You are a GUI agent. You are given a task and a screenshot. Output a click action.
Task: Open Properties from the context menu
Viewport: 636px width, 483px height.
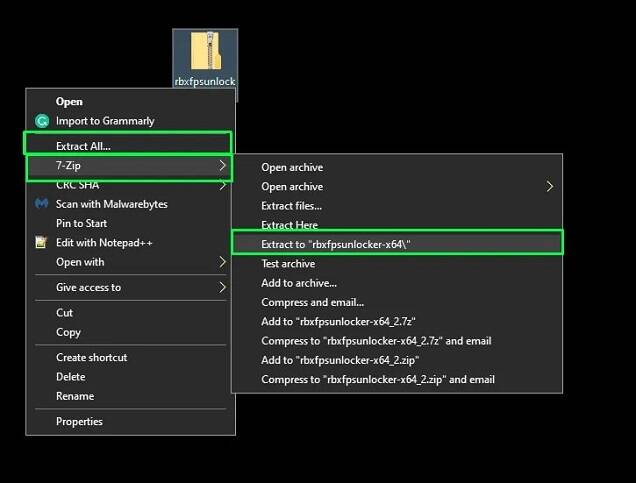click(x=130, y=421)
